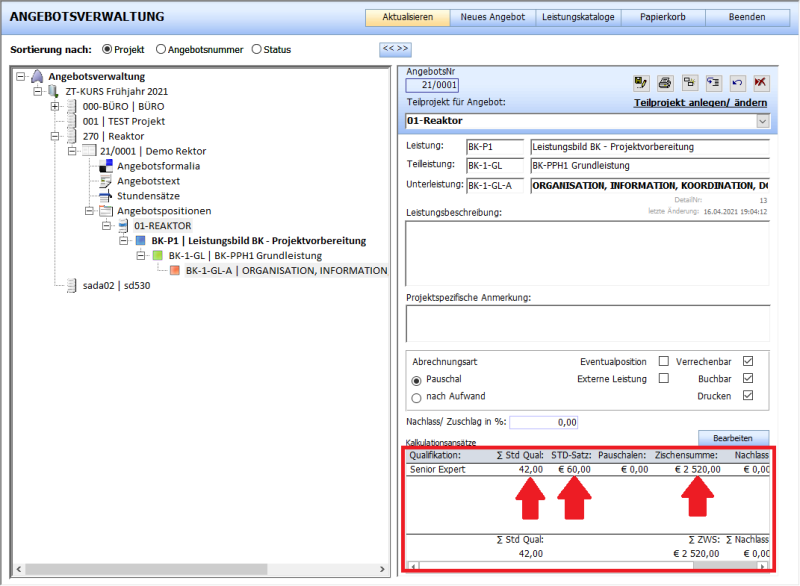The width and height of the screenshot is (800, 586).
Task: Open the Teilprojekt 01-Reaktor dropdown
Action: point(762,121)
